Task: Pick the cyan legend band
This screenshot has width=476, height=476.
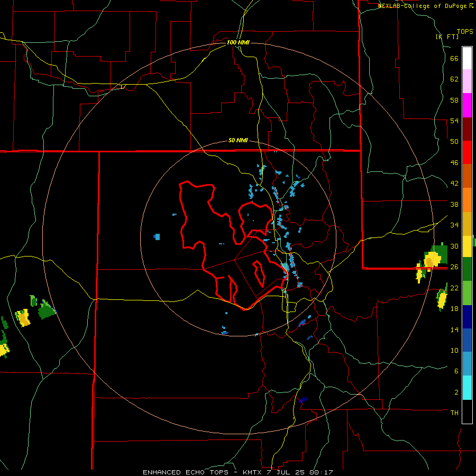Action: coord(467,388)
